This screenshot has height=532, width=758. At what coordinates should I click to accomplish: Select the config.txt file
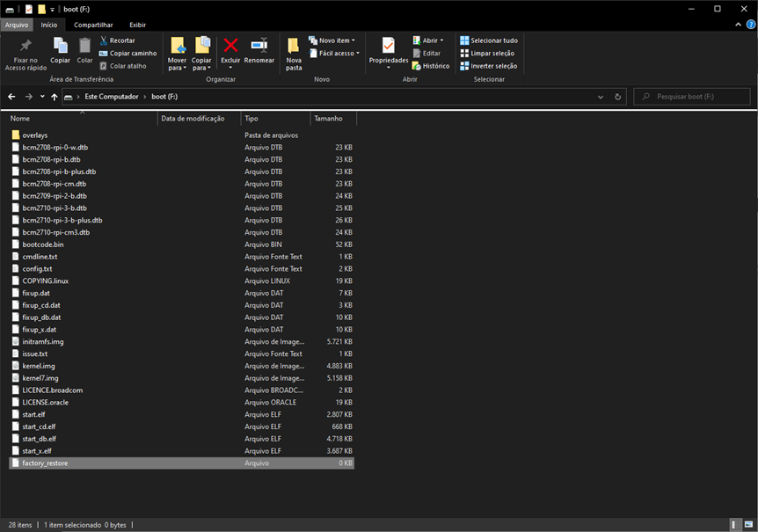pos(37,269)
